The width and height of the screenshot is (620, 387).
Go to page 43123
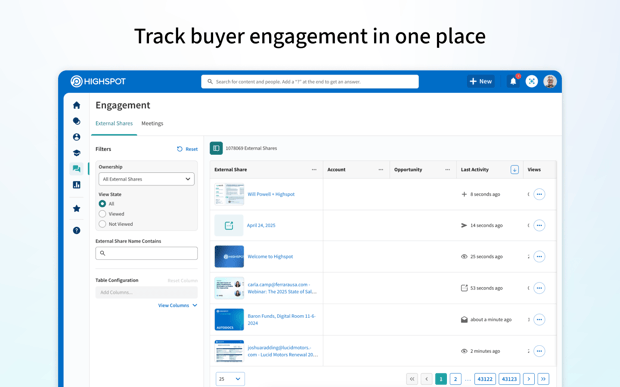click(x=509, y=379)
